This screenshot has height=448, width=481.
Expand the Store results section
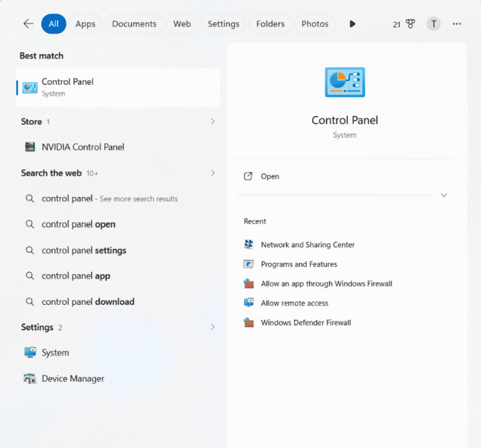click(x=213, y=121)
